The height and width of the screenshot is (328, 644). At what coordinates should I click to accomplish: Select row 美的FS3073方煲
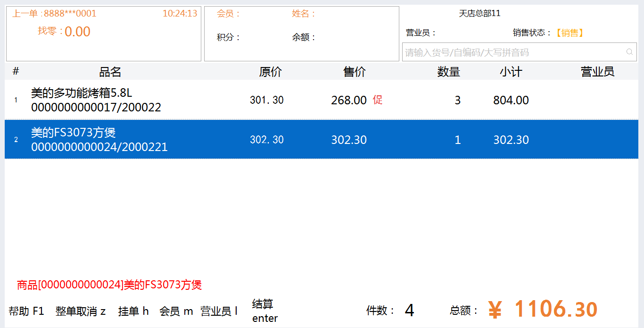pos(322,139)
